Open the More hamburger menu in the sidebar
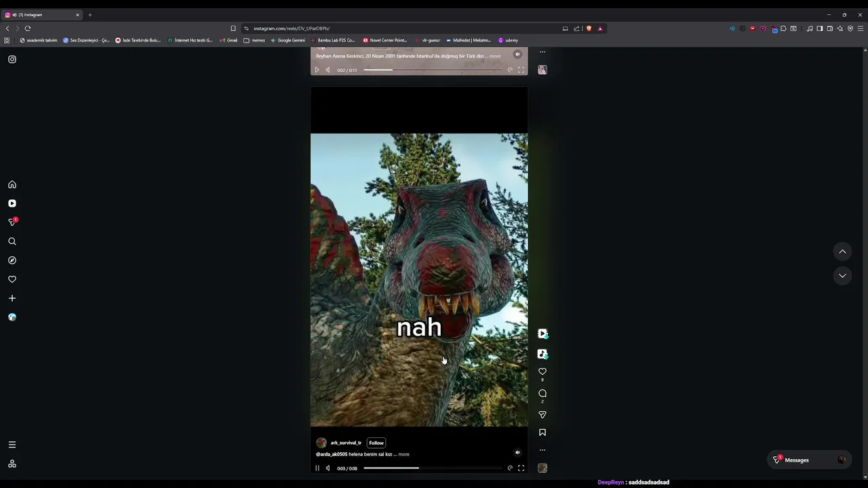Image resolution: width=868 pixels, height=488 pixels. point(12,445)
